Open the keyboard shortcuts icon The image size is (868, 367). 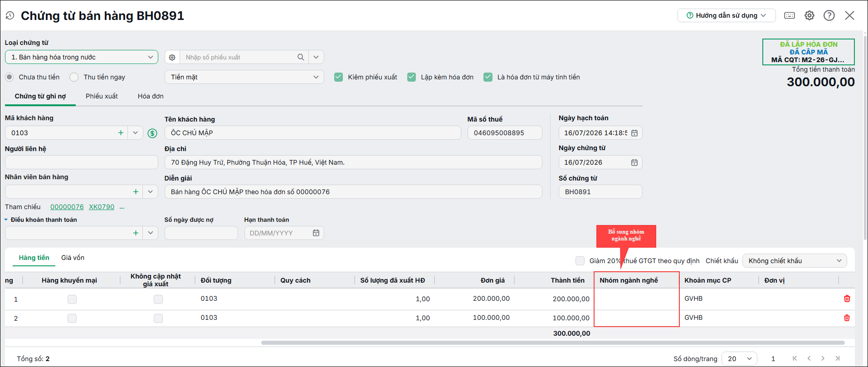[x=790, y=15]
